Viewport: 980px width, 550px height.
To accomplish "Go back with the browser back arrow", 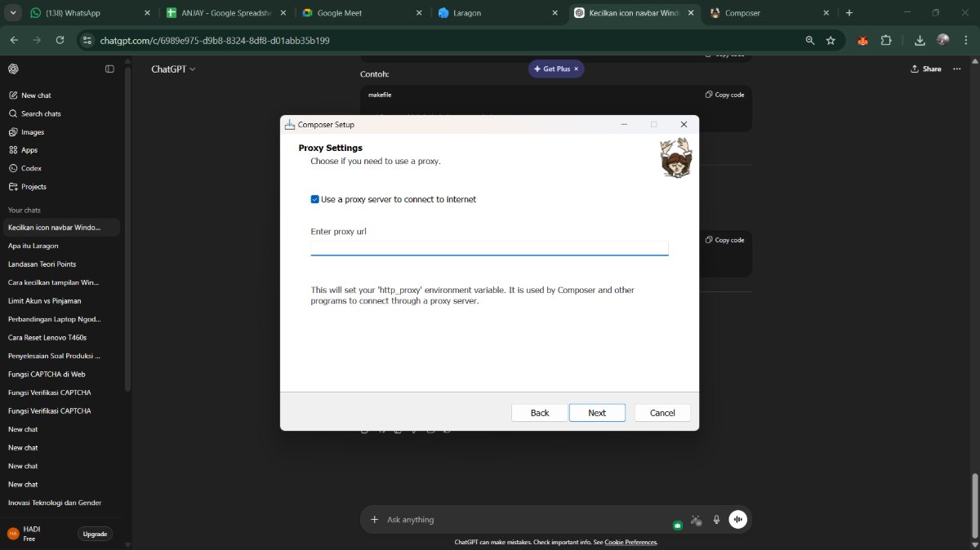I will click(14, 40).
